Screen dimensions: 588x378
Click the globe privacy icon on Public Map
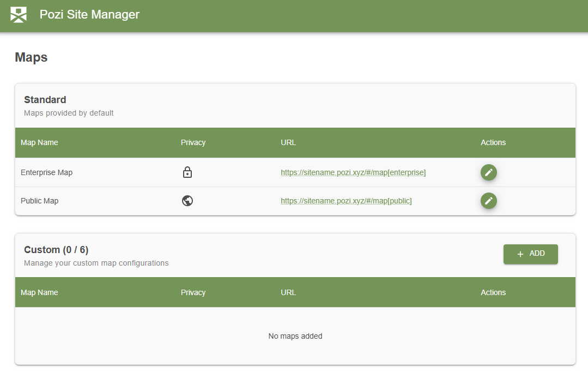tap(187, 201)
